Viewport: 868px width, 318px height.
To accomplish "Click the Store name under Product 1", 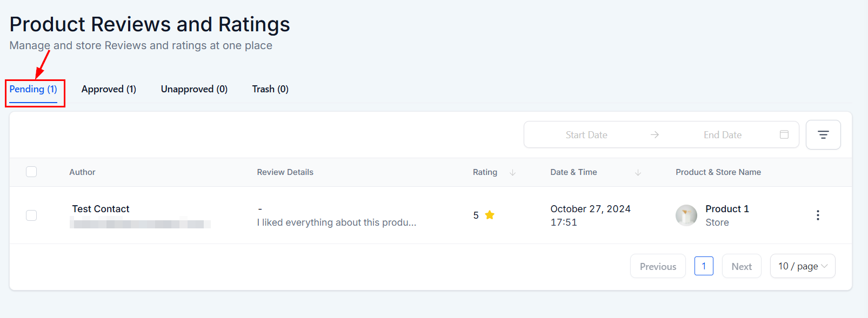I will 717,222.
